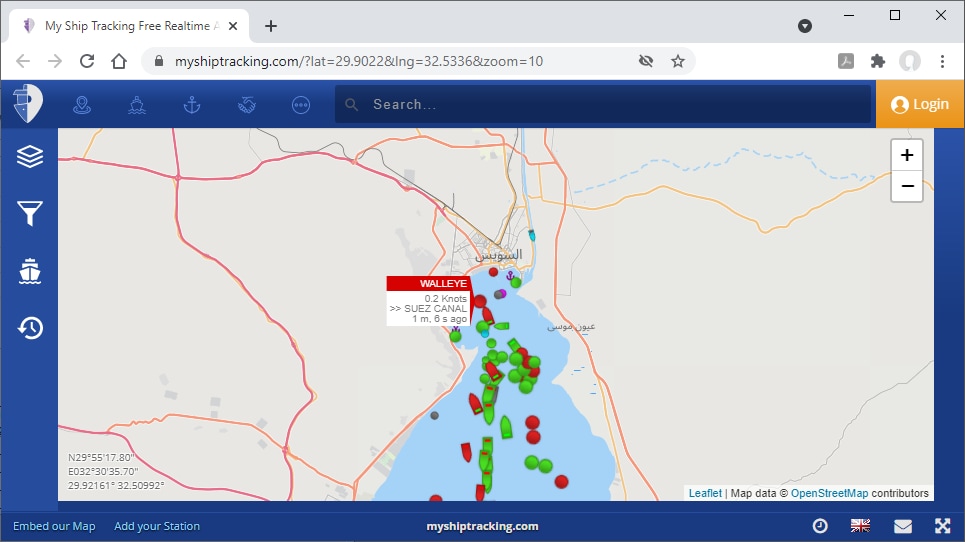Click the Login button
Screen dimensions: 965x542
point(920,104)
